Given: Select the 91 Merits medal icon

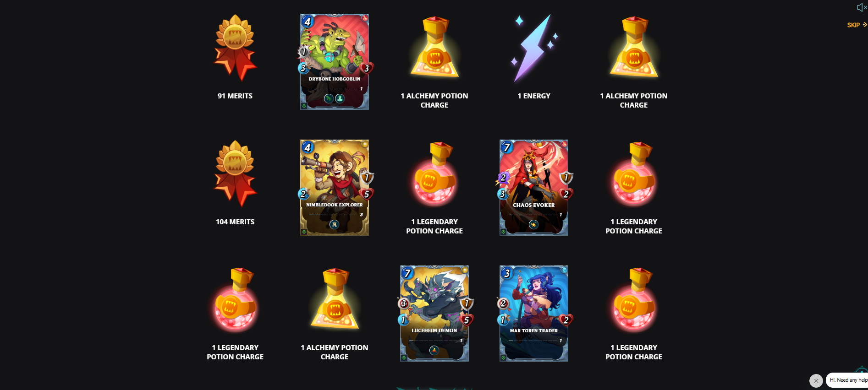Looking at the screenshot, I should (235, 48).
